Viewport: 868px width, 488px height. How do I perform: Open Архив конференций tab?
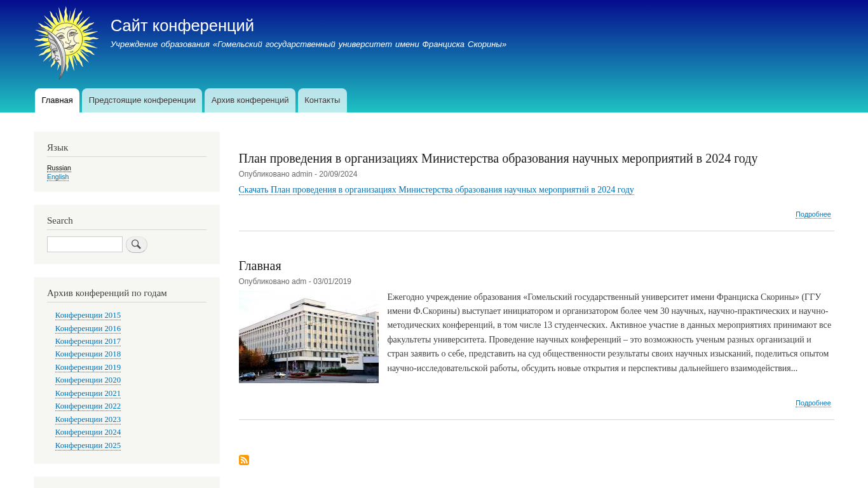[x=250, y=100]
